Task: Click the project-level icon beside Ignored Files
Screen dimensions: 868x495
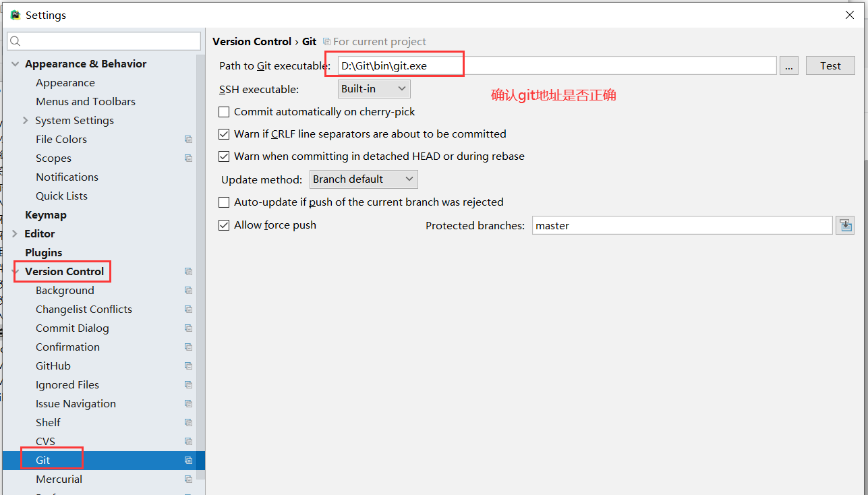Action: click(188, 385)
